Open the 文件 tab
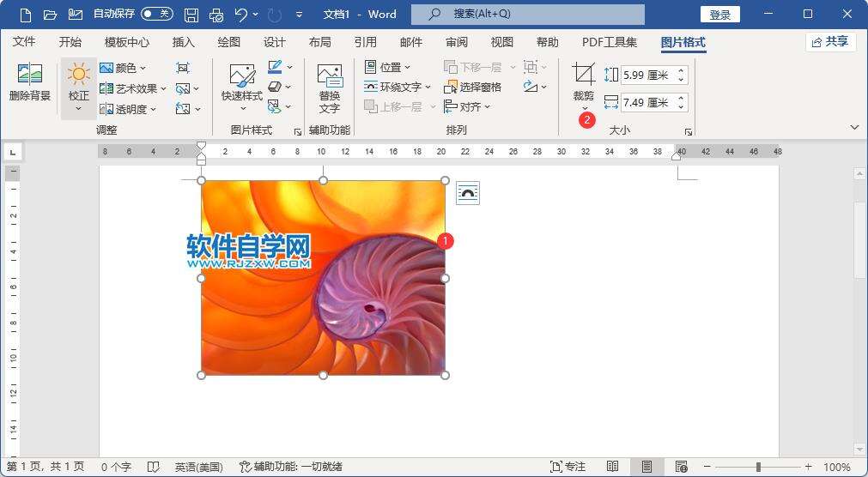The image size is (868, 477). pos(24,41)
